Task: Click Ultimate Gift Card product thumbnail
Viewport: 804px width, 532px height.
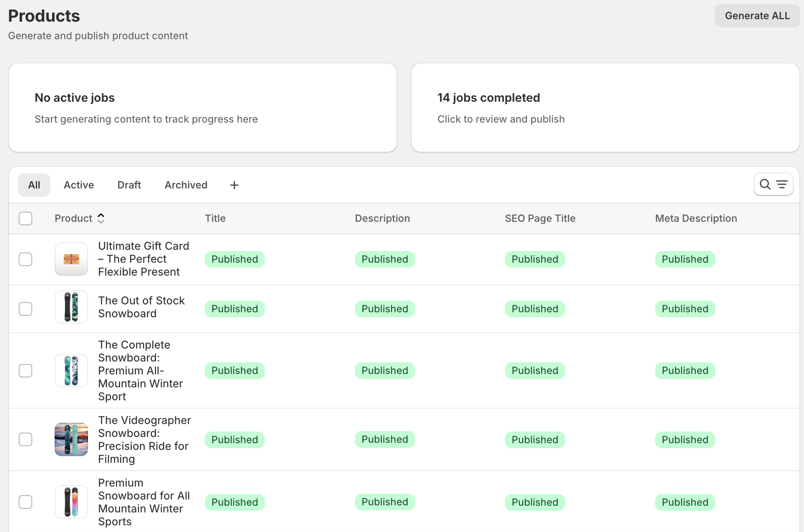Action: point(71,259)
